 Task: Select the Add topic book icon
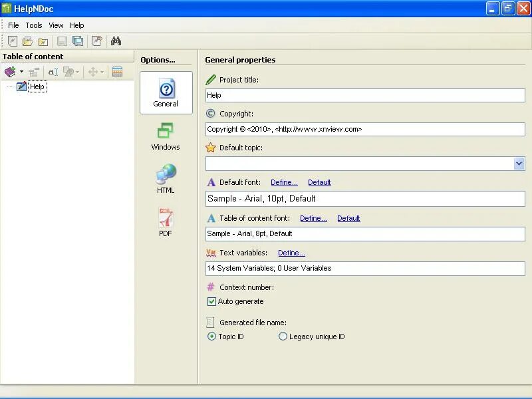tap(9, 72)
